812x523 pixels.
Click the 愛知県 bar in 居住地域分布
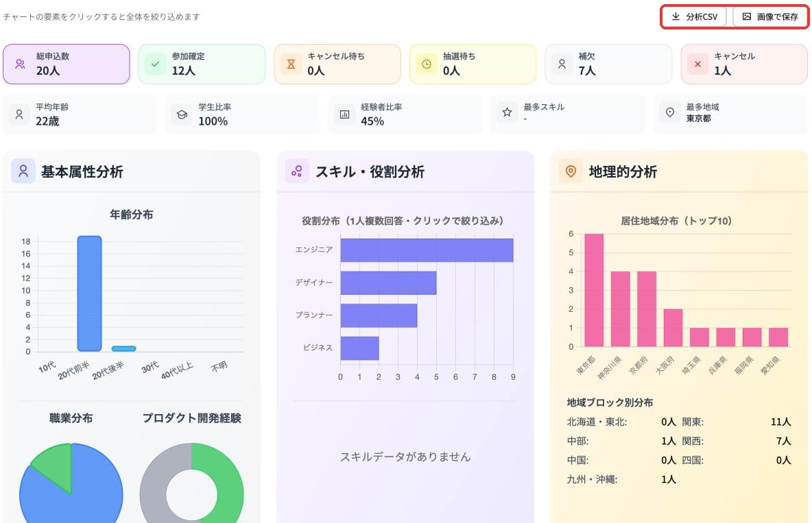coord(778,337)
